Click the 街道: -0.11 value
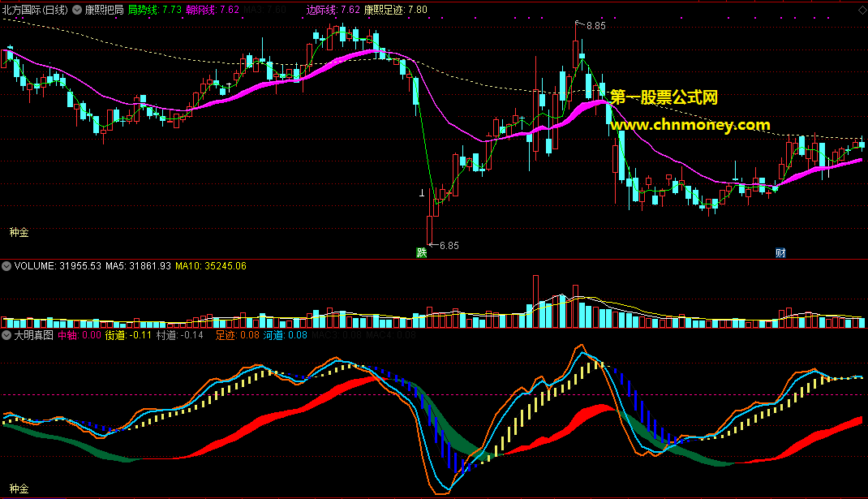This screenshot has width=868, height=499. coord(128,335)
